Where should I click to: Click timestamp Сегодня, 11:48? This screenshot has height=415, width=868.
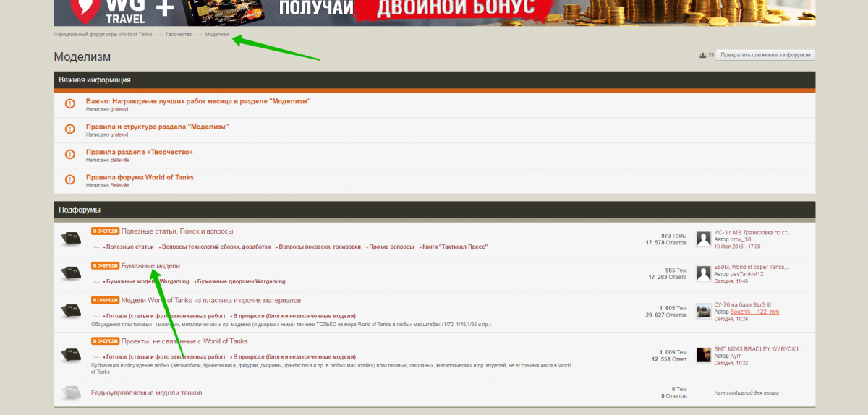(731, 281)
